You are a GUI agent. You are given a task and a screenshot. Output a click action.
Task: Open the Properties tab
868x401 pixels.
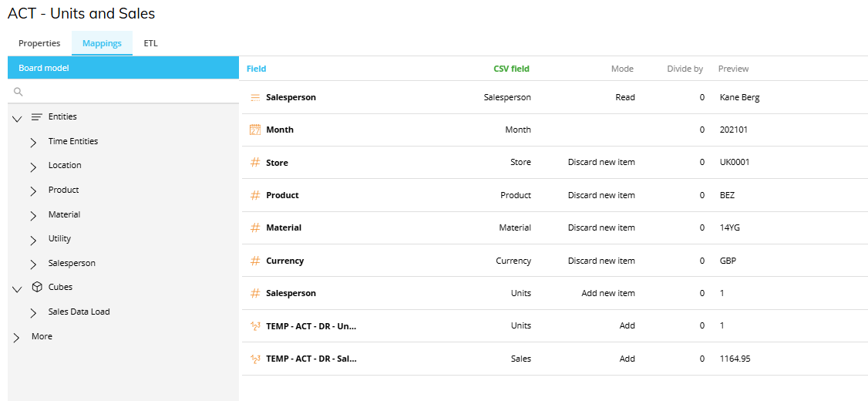click(39, 43)
